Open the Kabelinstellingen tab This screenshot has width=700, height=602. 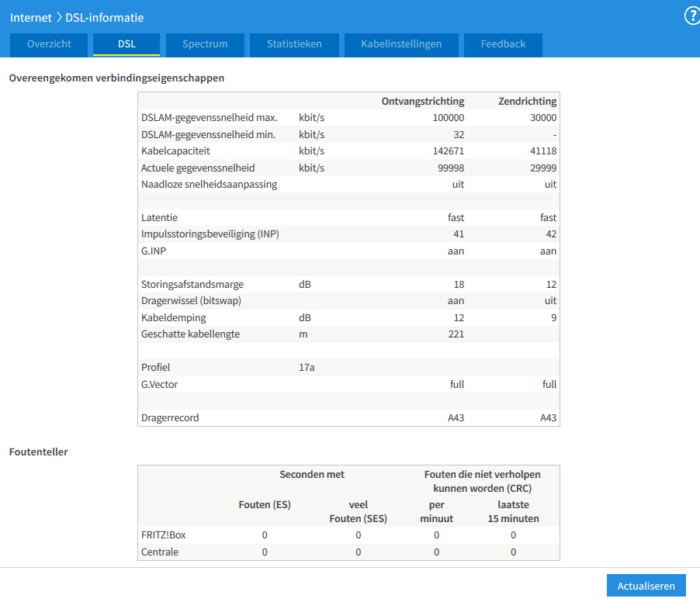point(401,44)
